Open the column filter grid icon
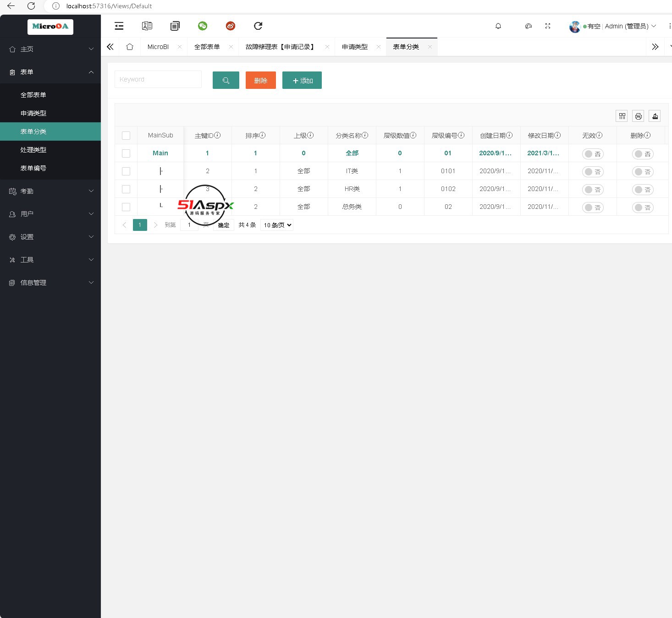The image size is (672, 618). [622, 116]
